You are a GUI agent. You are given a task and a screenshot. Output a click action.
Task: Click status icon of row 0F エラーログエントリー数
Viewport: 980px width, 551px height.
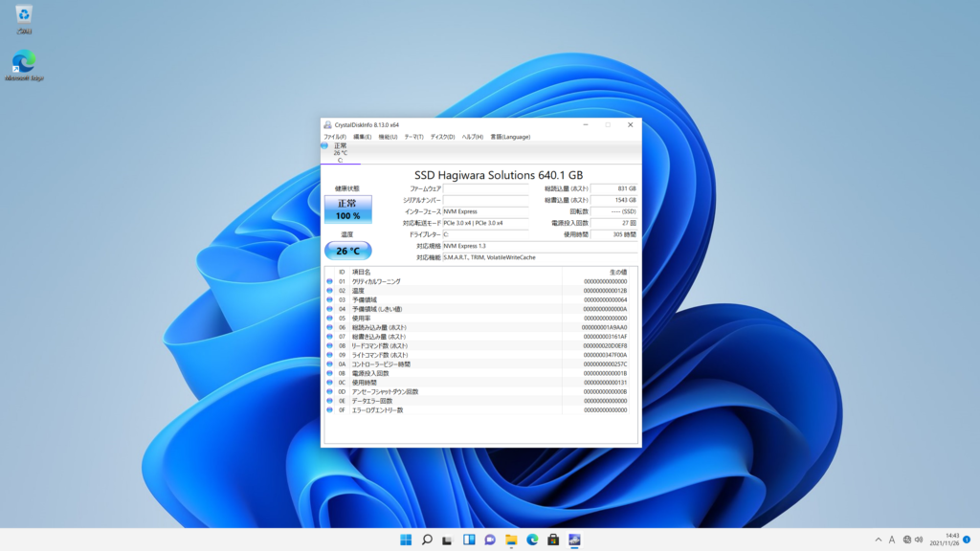pyautogui.click(x=329, y=410)
